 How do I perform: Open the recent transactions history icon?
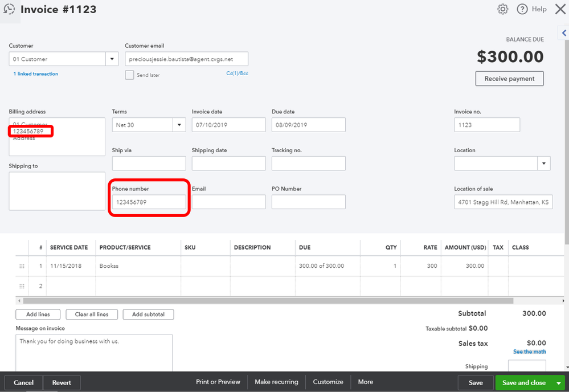tap(9, 9)
